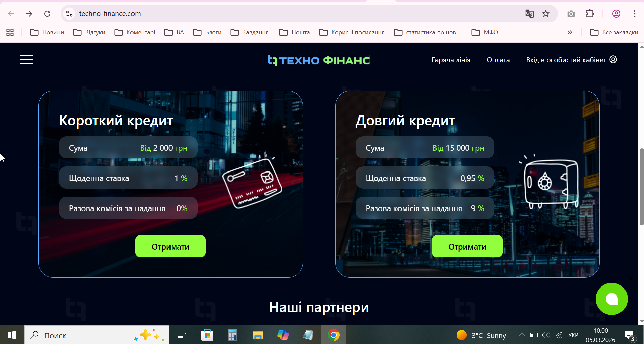Open File Explorer from taskbar
Image resolution: width=644 pixels, height=344 pixels.
(x=258, y=335)
